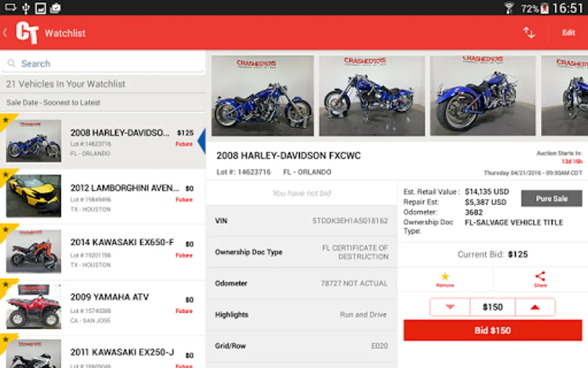The image size is (588, 368).
Task: Tap the Odometer 78727 NOT ACTUAL row
Action: pyautogui.click(x=301, y=283)
